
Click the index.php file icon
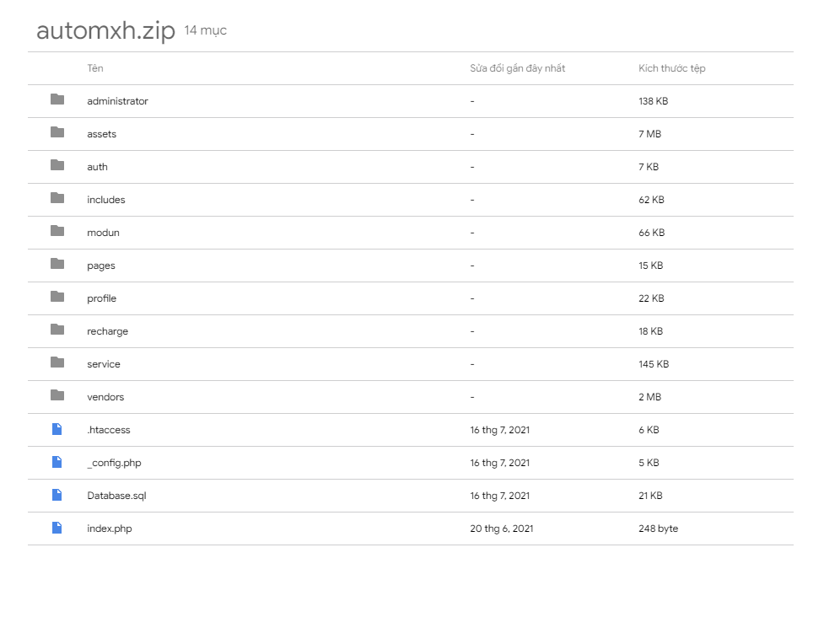57,529
